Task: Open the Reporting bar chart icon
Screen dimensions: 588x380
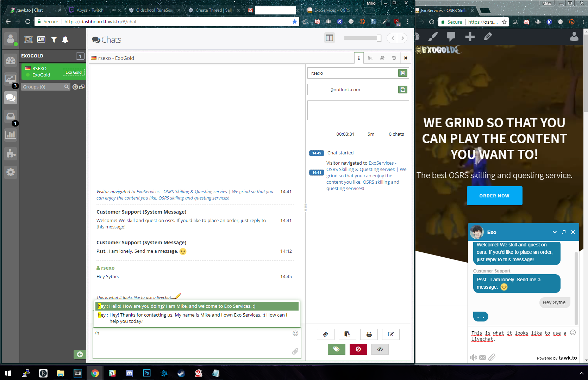Action: pyautogui.click(x=11, y=135)
